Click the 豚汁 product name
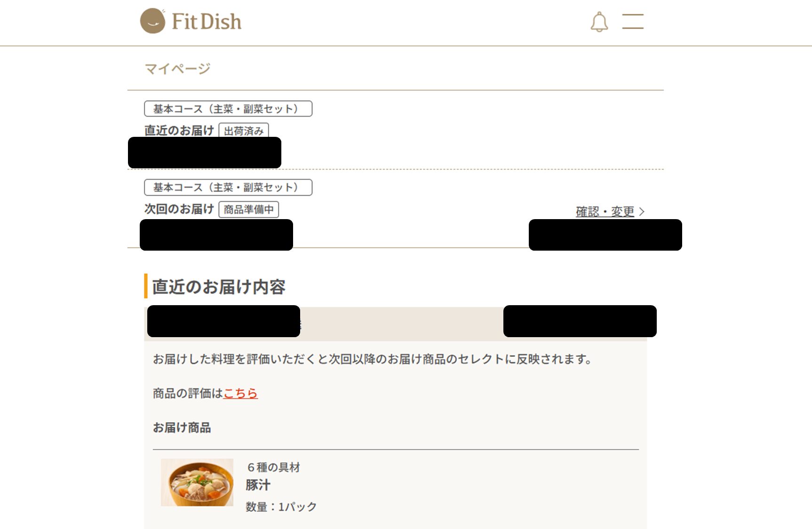The image size is (812, 529). click(258, 485)
